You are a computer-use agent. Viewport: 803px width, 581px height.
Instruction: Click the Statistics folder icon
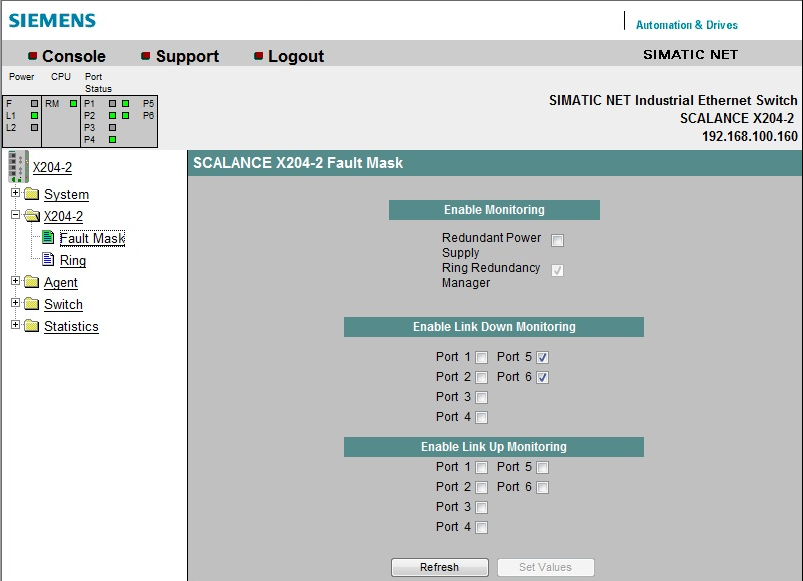[31, 326]
